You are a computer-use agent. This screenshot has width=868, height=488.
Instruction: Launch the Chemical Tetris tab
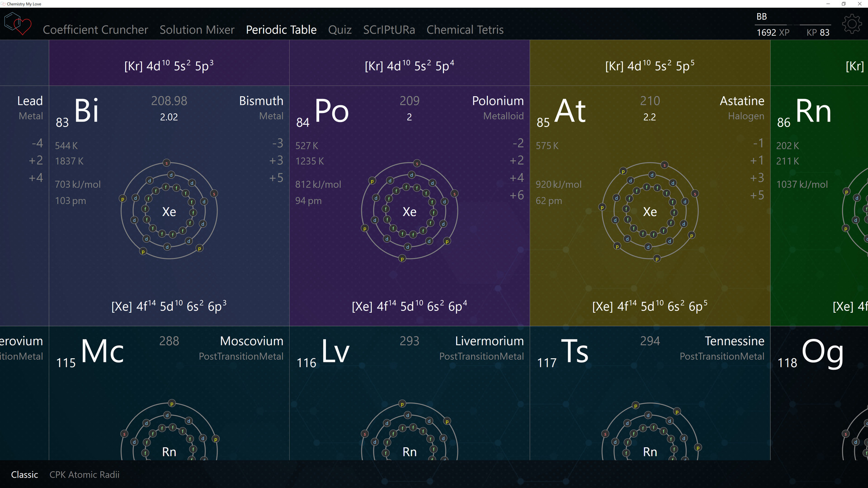(x=465, y=30)
